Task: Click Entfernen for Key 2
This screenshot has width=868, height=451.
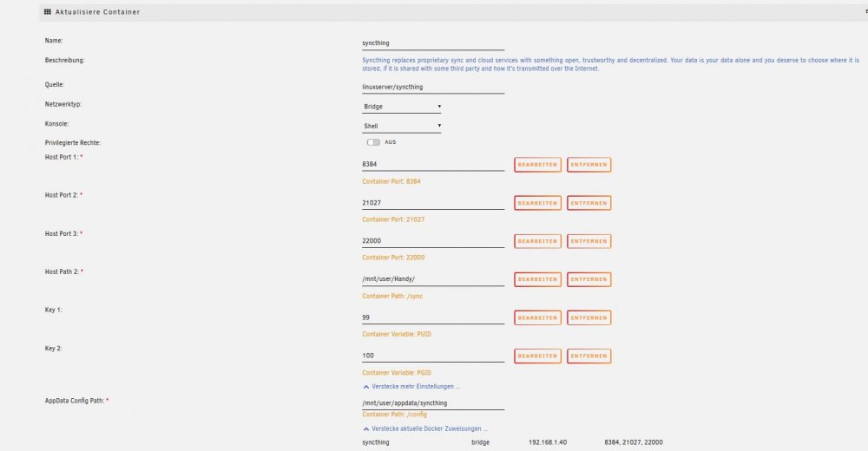Action: pos(589,356)
